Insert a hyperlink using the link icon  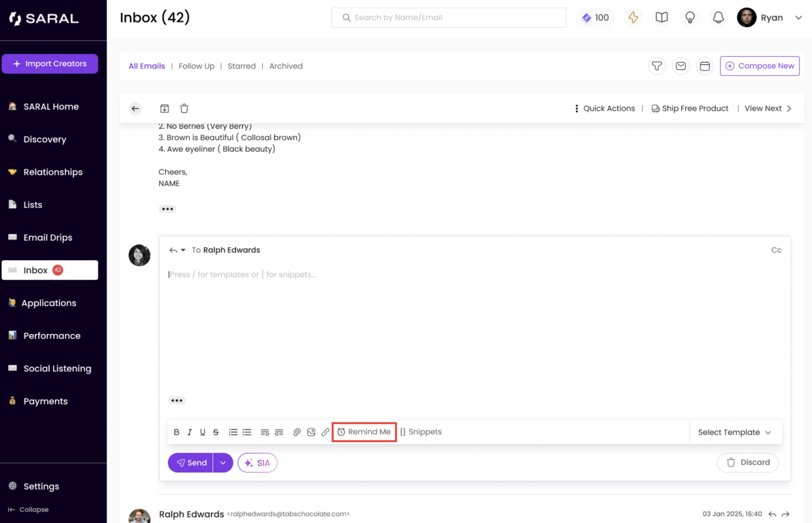pos(325,432)
